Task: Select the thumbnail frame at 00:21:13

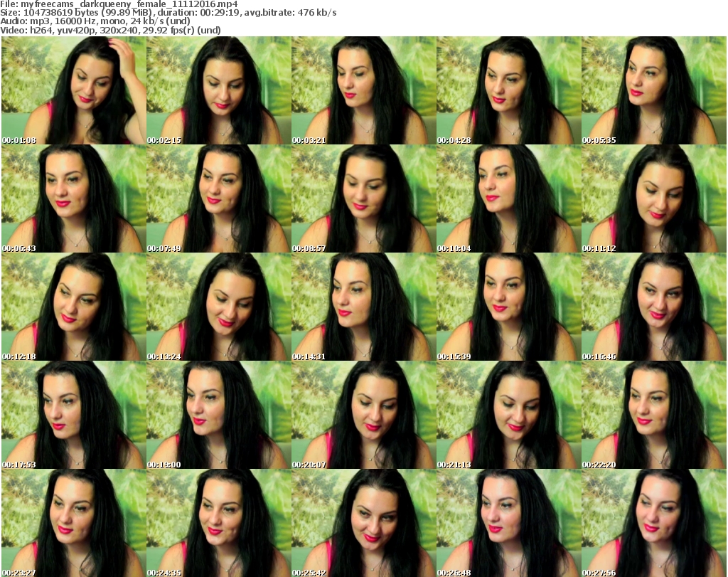Action: [x=509, y=415]
